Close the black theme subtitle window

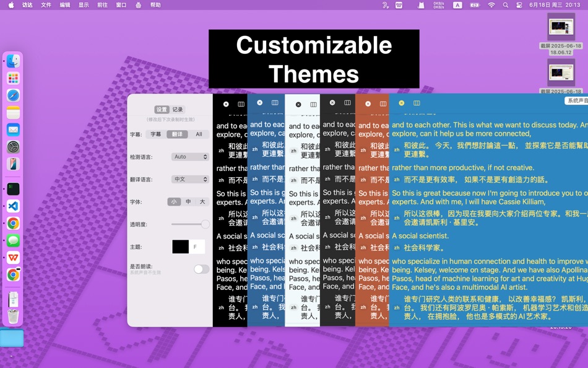(226, 103)
